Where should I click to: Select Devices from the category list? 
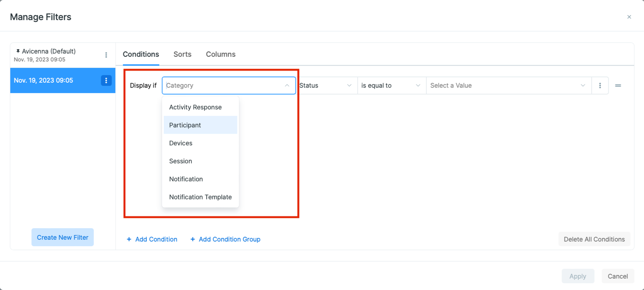181,143
